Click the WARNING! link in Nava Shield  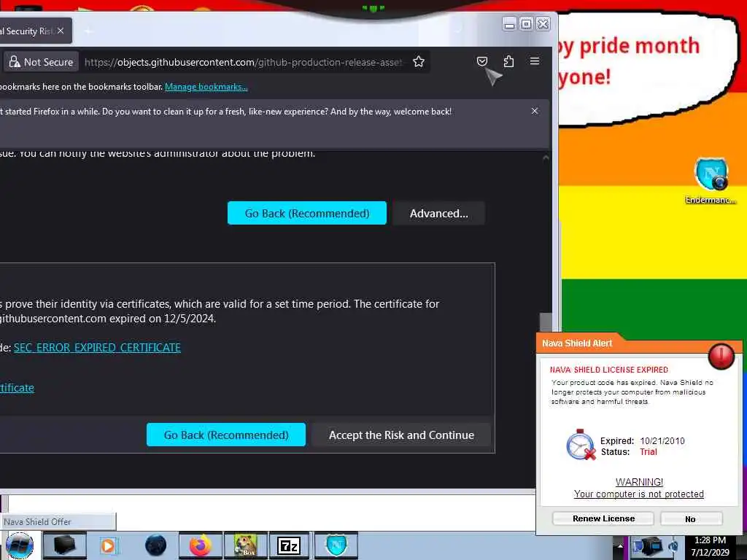tap(639, 482)
